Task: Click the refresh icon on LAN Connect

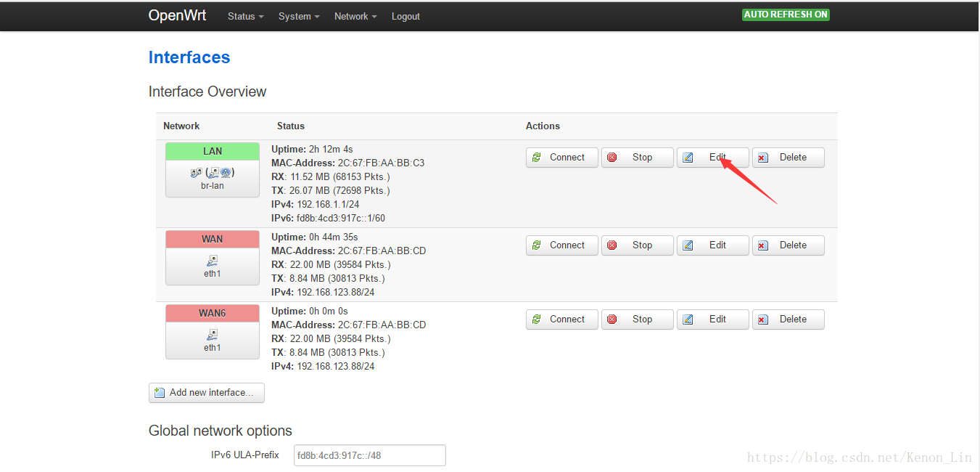Action: point(537,158)
